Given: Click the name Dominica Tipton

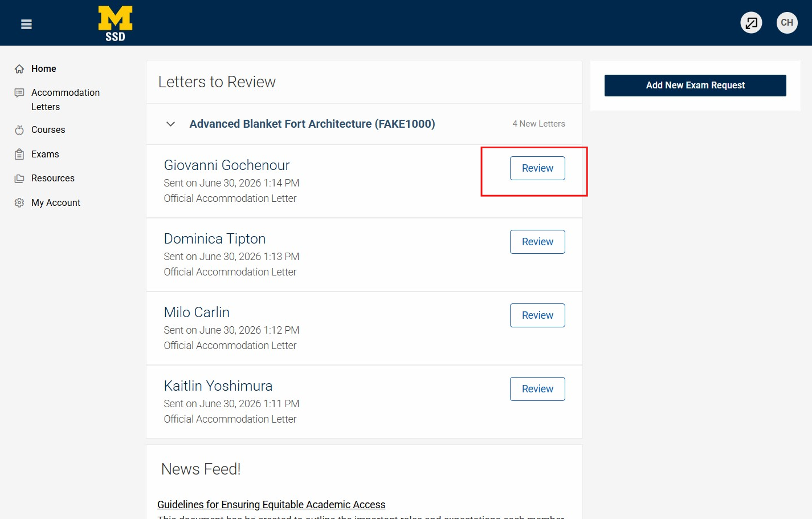Looking at the screenshot, I should 215,239.
